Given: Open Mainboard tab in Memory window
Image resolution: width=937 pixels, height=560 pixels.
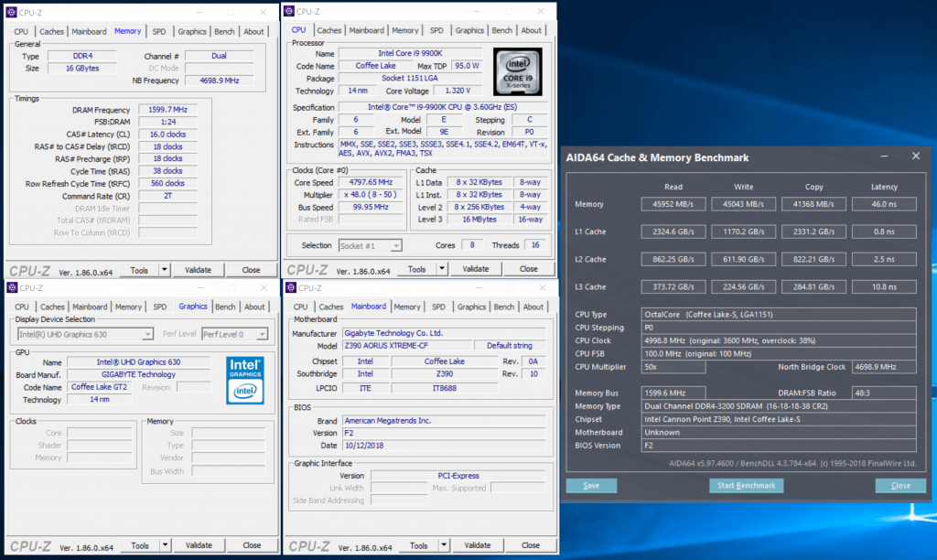Looking at the screenshot, I should (x=89, y=32).
